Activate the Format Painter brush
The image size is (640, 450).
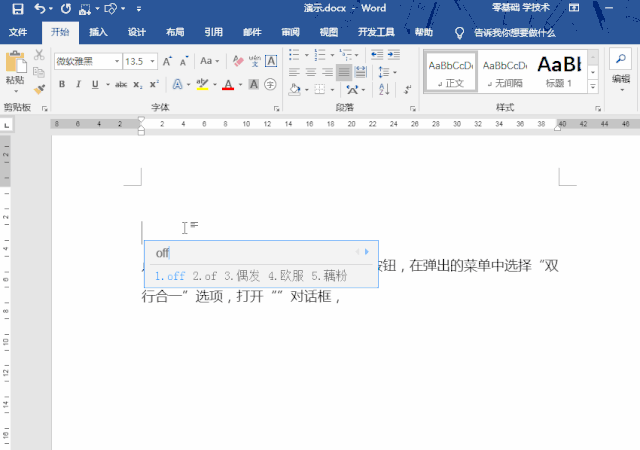coord(39,89)
